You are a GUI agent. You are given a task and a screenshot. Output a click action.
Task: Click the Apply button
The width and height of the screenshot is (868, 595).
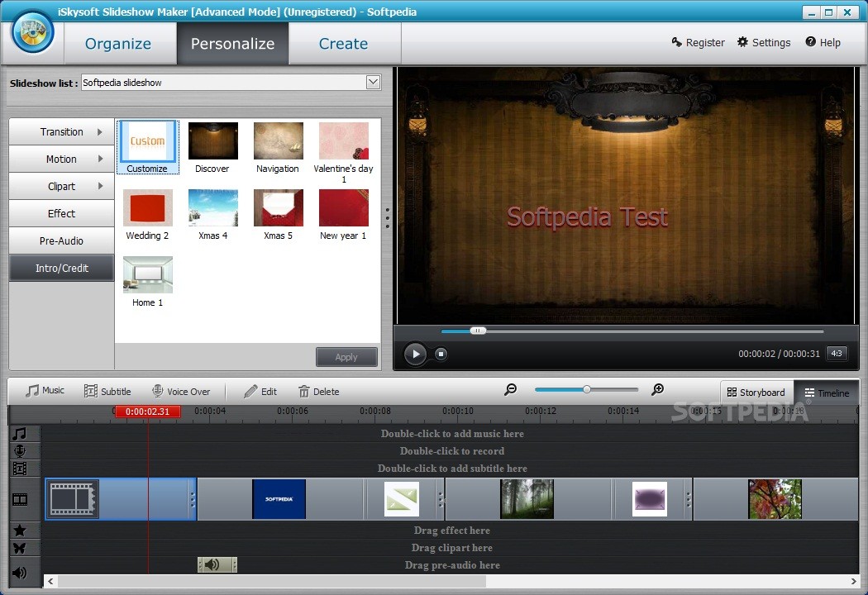(346, 357)
